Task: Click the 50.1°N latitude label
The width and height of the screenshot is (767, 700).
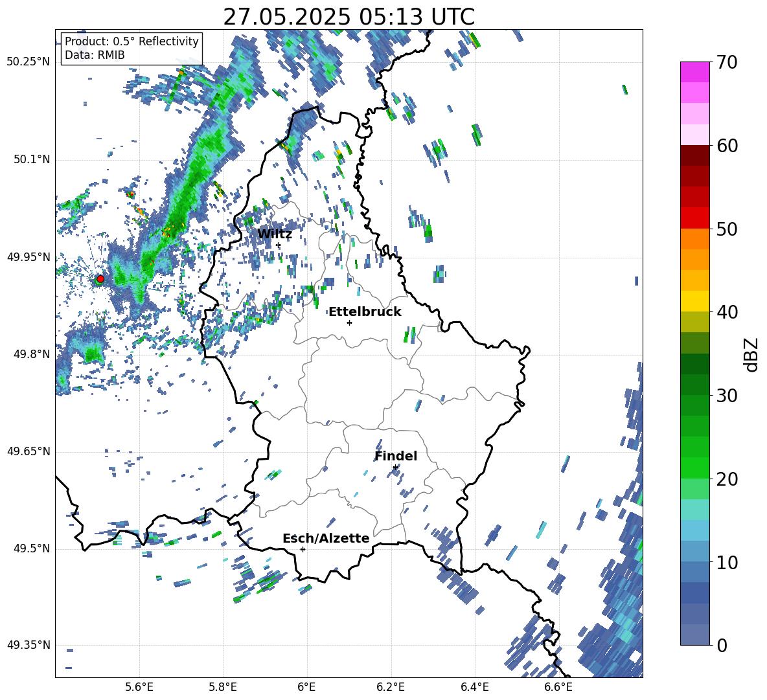Action: pos(32,160)
